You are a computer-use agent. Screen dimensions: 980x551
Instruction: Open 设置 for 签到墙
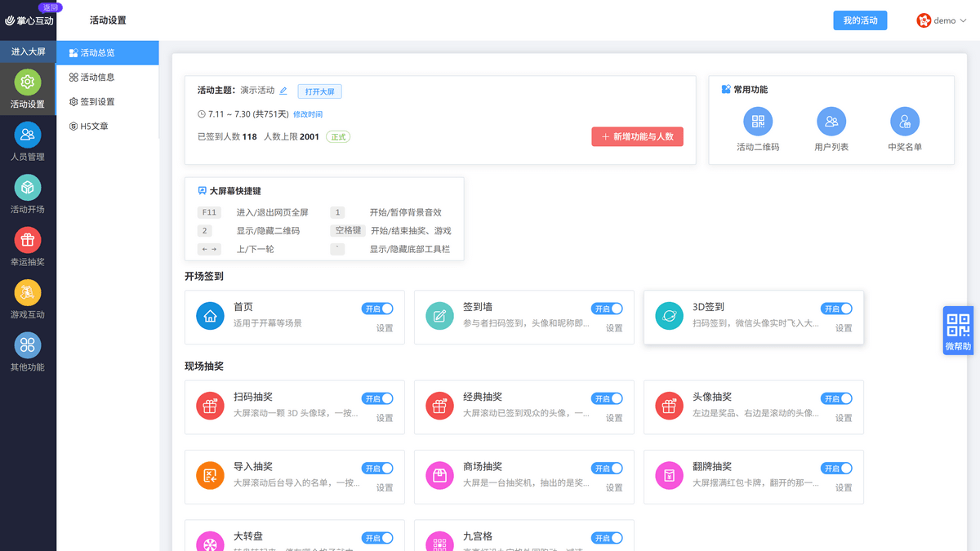[x=614, y=328]
